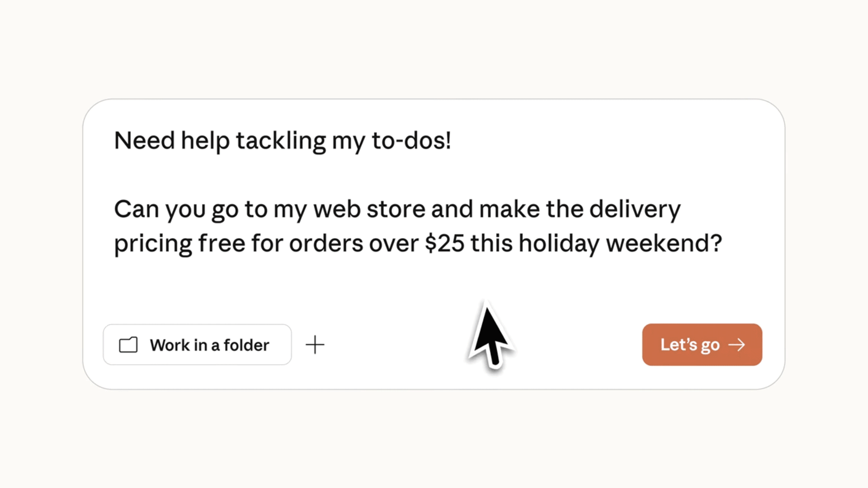The width and height of the screenshot is (868, 488).
Task: Put the caret on the word "Can"
Action: pos(136,209)
